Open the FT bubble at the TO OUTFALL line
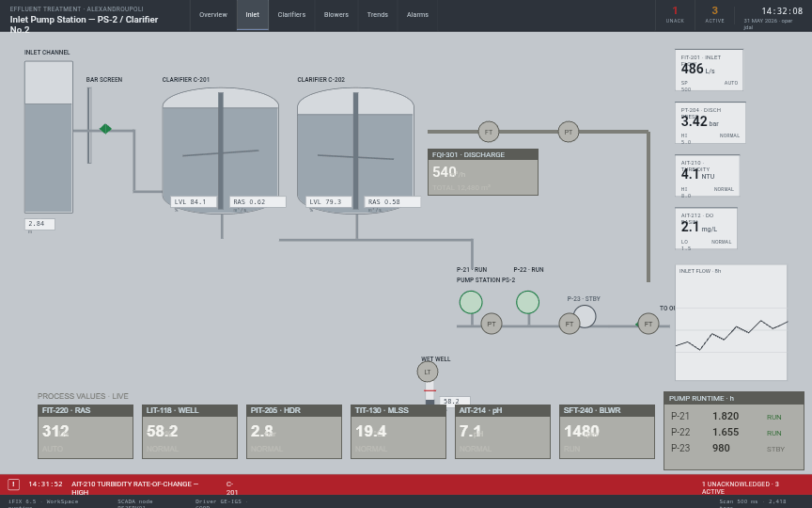812x508 pixels. [648, 324]
